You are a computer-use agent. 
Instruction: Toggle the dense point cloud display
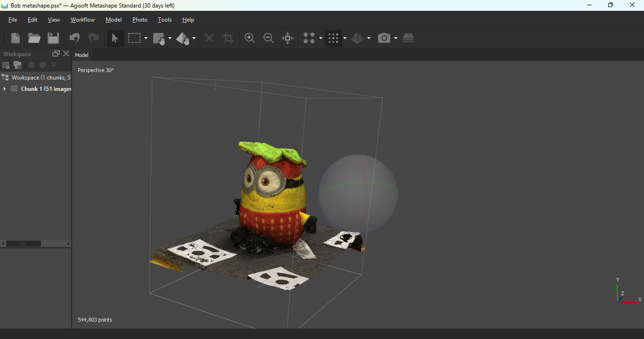pos(334,38)
